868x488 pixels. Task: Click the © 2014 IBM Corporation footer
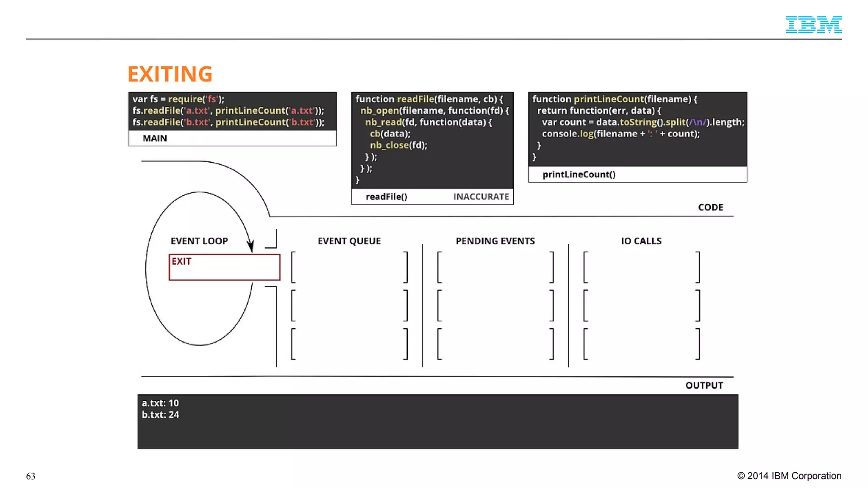coord(789,476)
